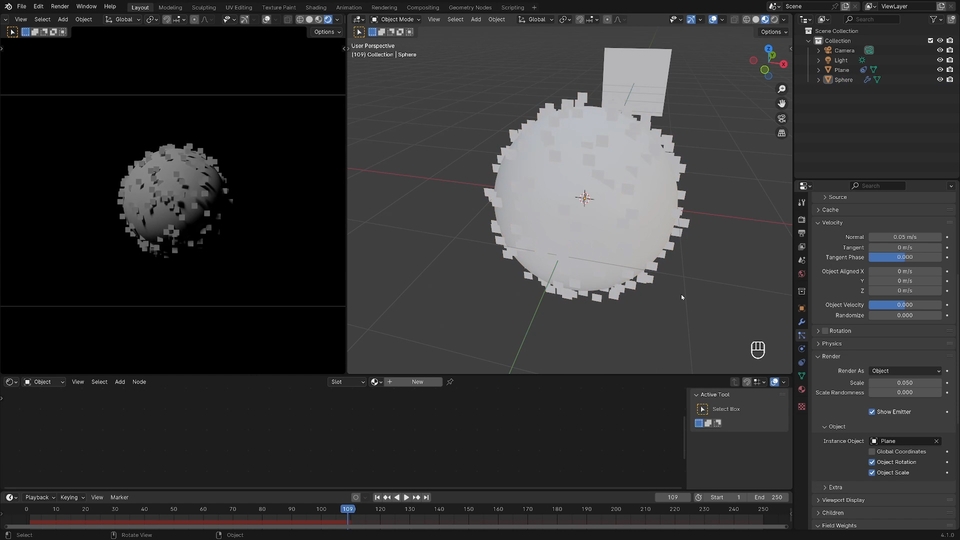Image resolution: width=960 pixels, height=540 pixels.
Task: Adjust the Object Velocity slider
Action: (905, 305)
